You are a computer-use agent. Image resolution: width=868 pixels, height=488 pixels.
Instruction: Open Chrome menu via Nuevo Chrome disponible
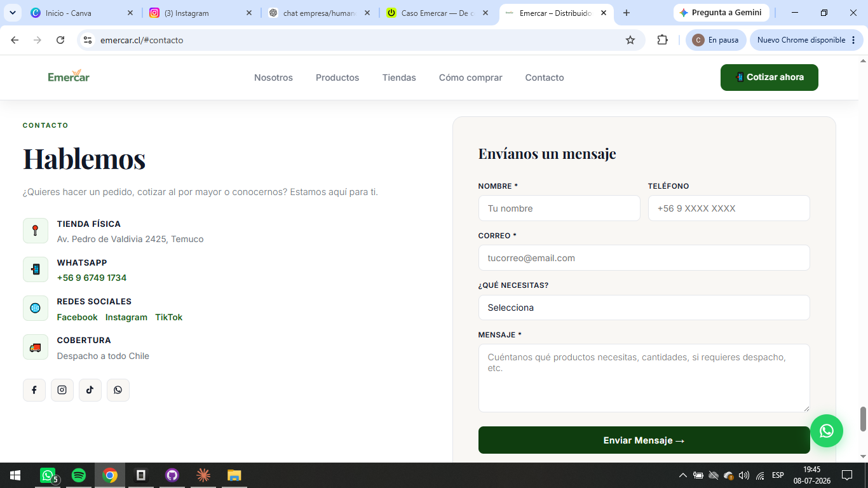[x=806, y=40]
